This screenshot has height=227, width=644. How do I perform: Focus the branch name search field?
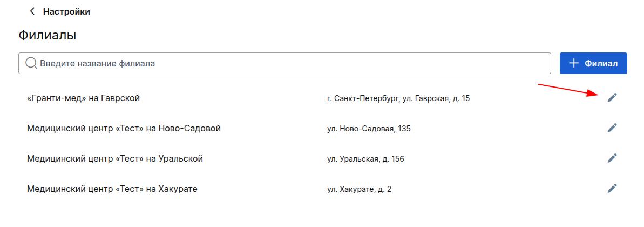[x=284, y=63]
